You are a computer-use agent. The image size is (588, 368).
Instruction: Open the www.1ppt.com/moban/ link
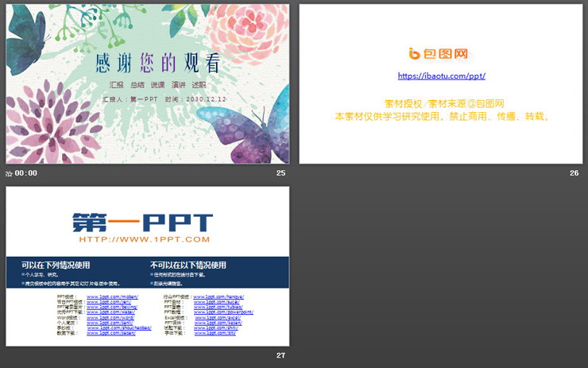tap(107, 296)
